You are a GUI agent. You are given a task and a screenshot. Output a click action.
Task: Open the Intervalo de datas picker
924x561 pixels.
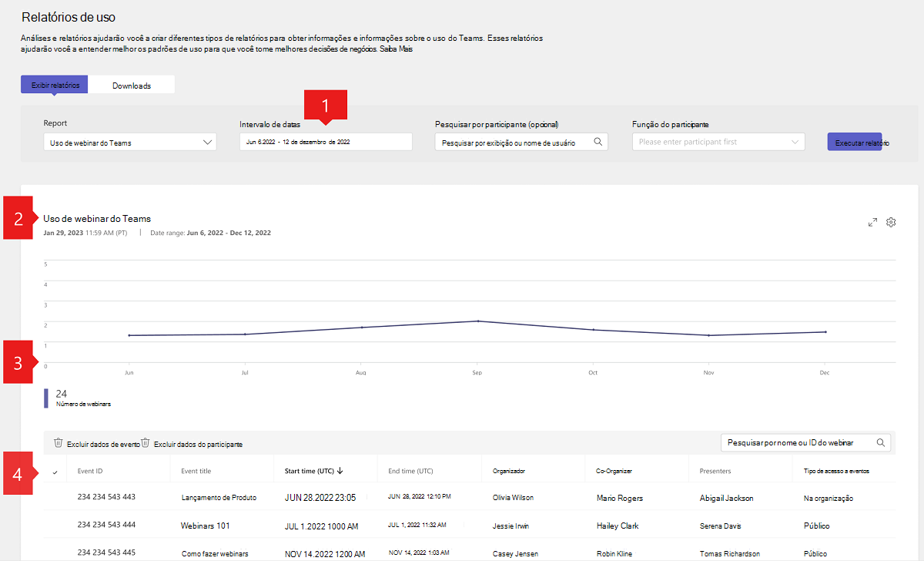coord(326,142)
